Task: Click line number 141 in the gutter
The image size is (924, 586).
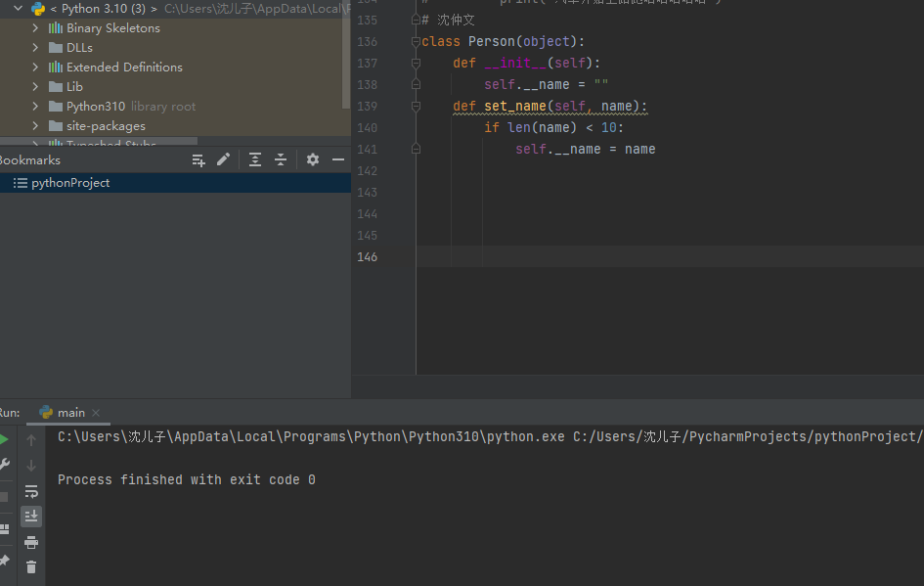Action: pos(367,149)
